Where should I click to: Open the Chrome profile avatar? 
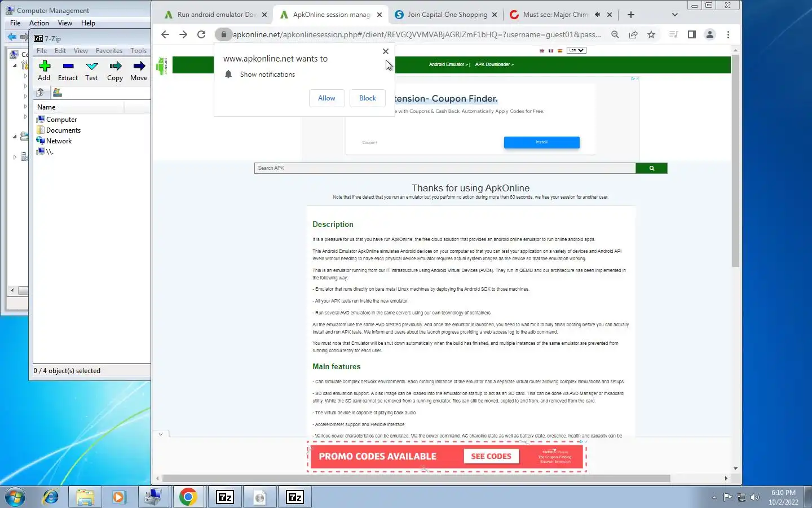[710, 34]
